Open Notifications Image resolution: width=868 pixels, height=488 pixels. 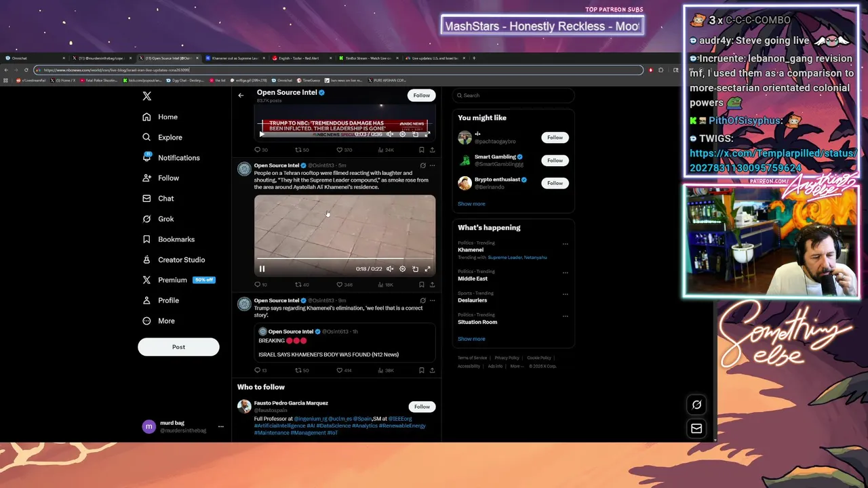[171, 157]
